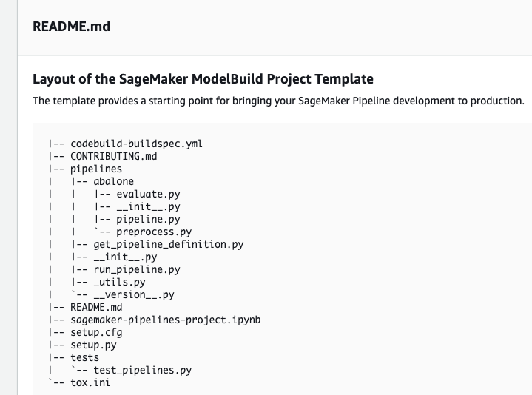Click the Layout of SageMaker ModelBuild heading
Viewport: 532px width, 395px height.
coord(203,79)
